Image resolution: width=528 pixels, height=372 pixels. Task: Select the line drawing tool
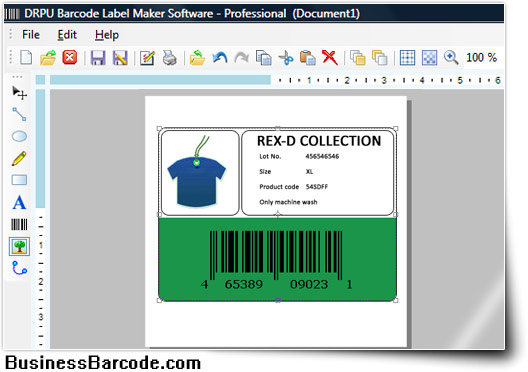19,114
